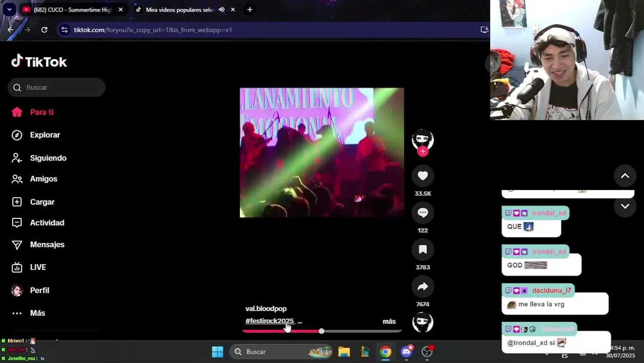644x363 pixels.
Task: Open the OBS icon in taskbar
Action: pos(427,352)
